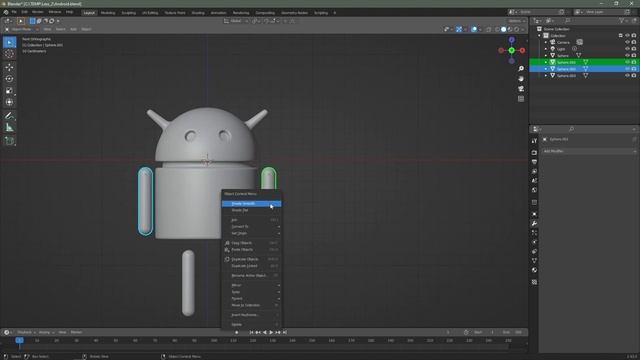Open the Render properties tab

pyautogui.click(x=534, y=153)
